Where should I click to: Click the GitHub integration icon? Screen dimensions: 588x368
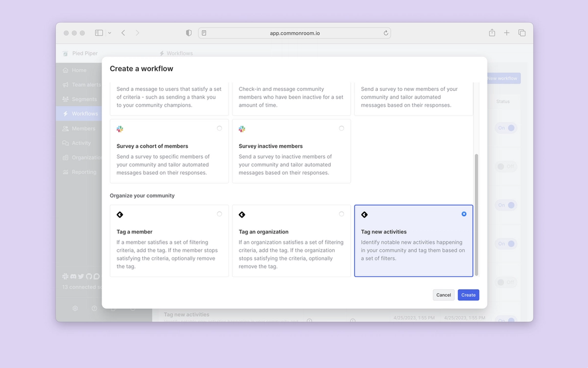click(89, 277)
